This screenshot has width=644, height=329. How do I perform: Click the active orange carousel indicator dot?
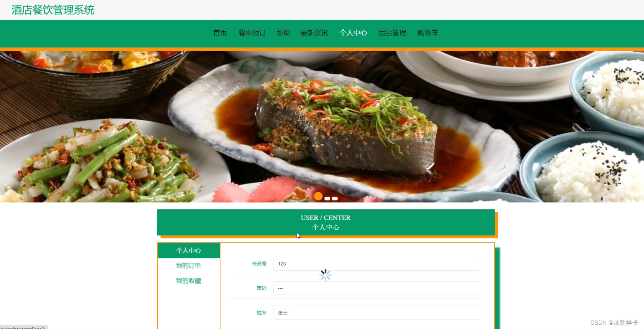click(x=318, y=196)
